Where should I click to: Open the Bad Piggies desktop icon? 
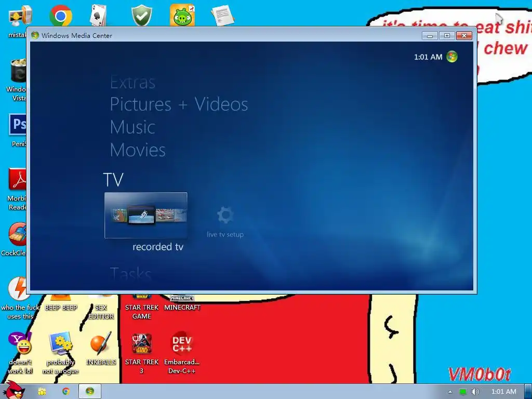click(182, 15)
